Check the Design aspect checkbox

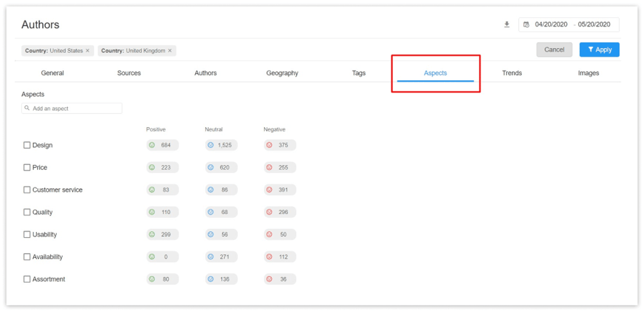point(27,145)
